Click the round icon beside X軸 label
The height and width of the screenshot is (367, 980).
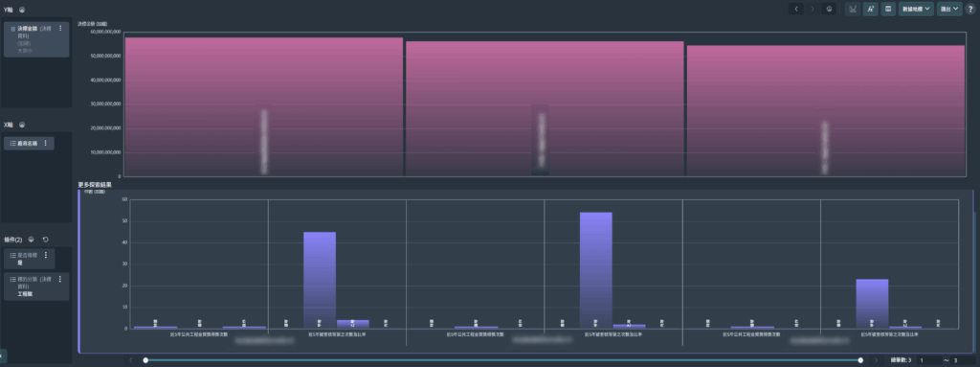(22, 126)
